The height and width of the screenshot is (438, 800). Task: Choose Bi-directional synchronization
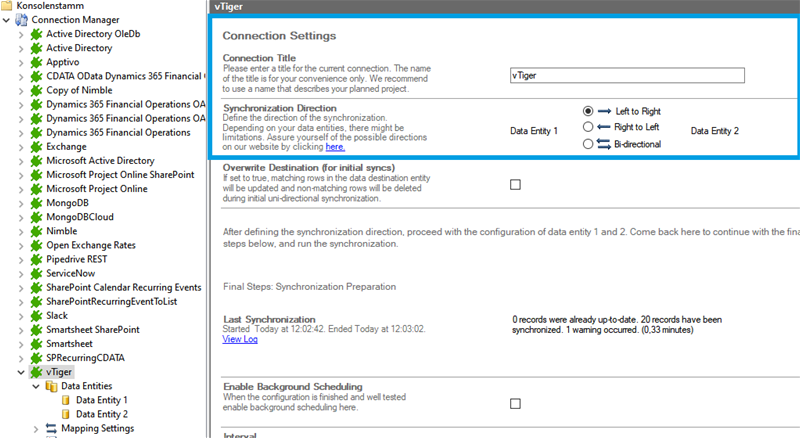click(x=588, y=144)
